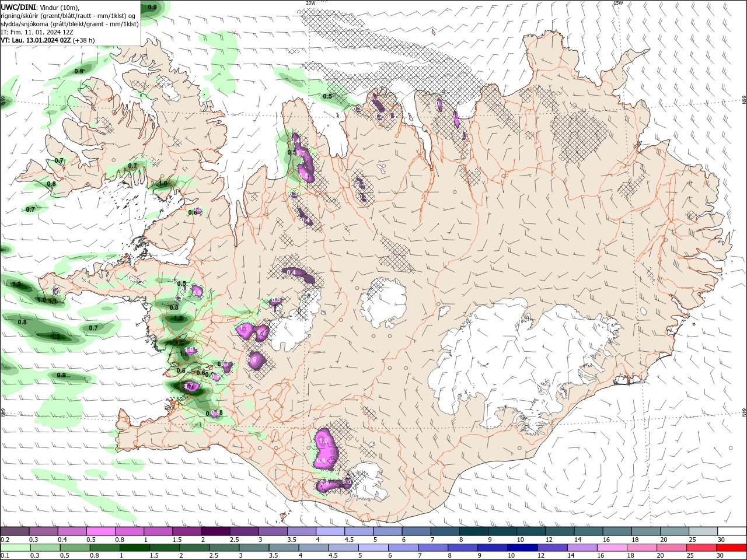Screen dimensions: 747x560
Task: Click the '20W' longitude label
Action: [x=310, y=2]
